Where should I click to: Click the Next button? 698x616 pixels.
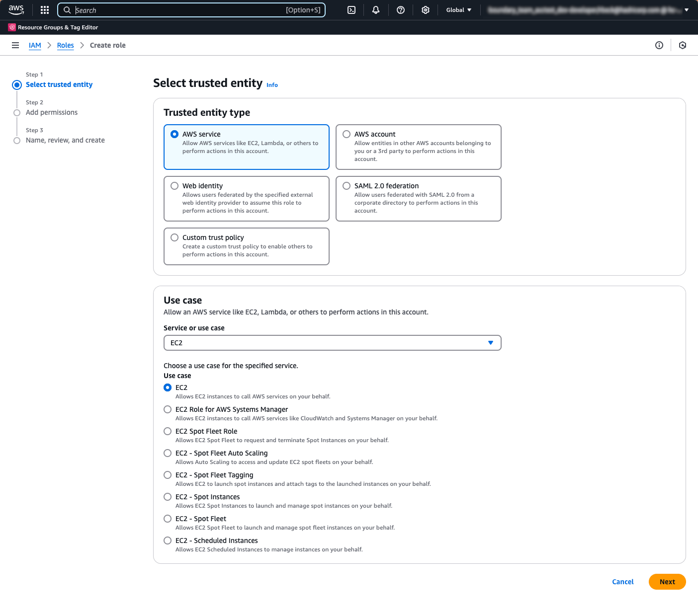667,582
